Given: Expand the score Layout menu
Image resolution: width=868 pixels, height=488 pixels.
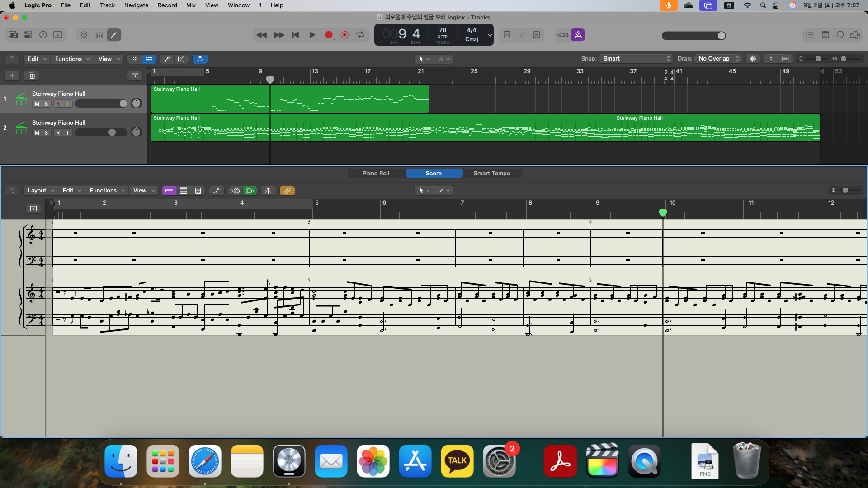Looking at the screenshot, I should tap(41, 191).
